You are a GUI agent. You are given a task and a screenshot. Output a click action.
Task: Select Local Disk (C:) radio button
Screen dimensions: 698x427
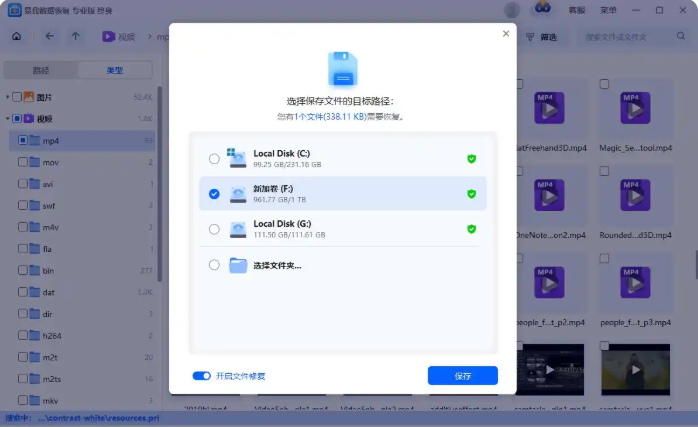214,159
